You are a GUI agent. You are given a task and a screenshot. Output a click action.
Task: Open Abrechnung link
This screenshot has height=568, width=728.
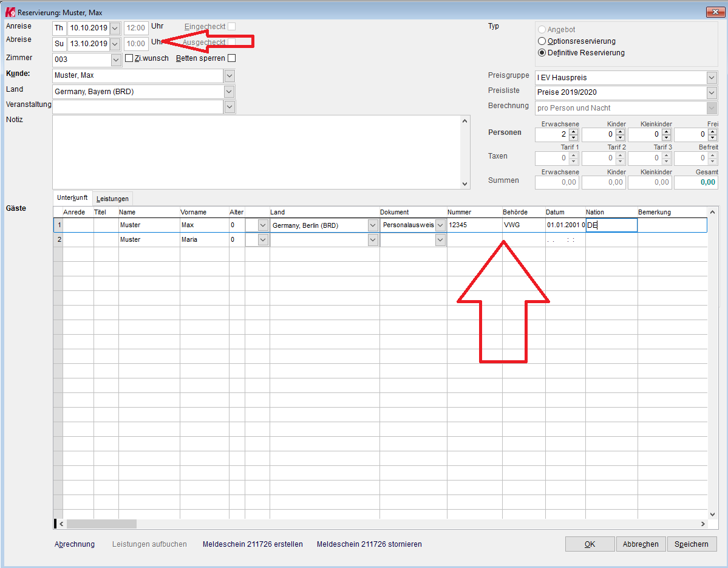pos(75,544)
